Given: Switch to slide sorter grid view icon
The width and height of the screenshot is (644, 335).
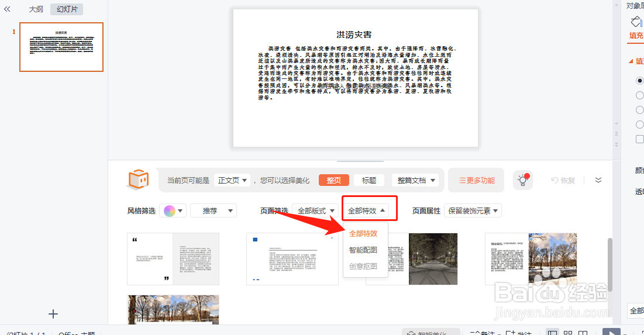Looking at the screenshot, I should coord(568,332).
